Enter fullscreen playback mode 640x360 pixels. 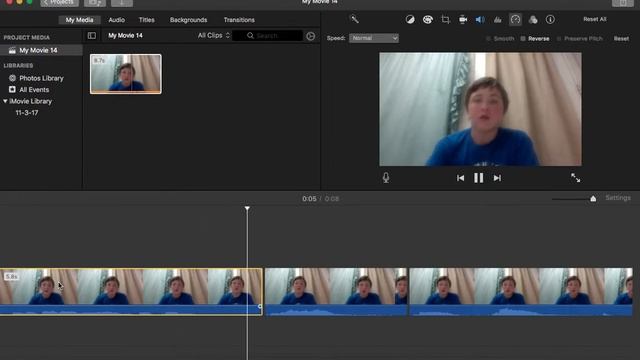[x=576, y=178]
